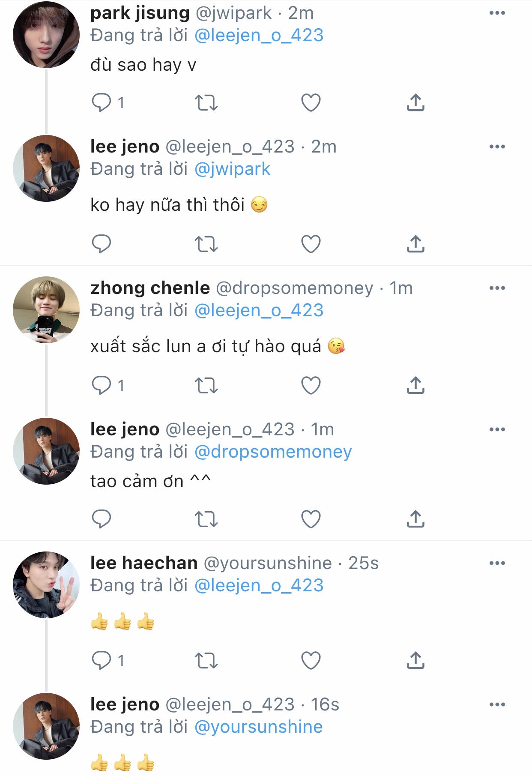Open lee haechan's profile picture
This screenshot has width=532, height=776.
tap(46, 584)
